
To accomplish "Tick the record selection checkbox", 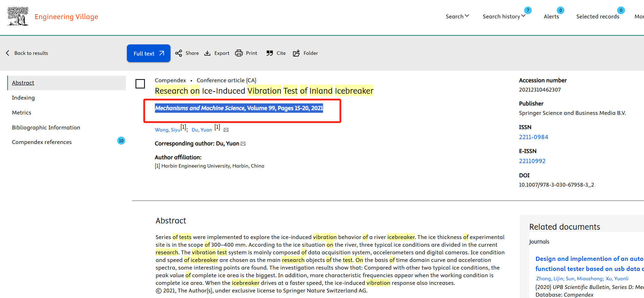I will point(140,84).
